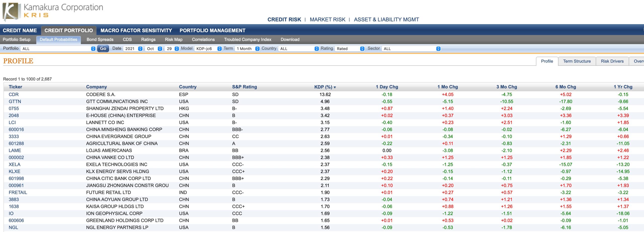Image resolution: width=644 pixels, height=232 pixels.
Task: Open the year 2021 dropdown
Action: [x=133, y=49]
